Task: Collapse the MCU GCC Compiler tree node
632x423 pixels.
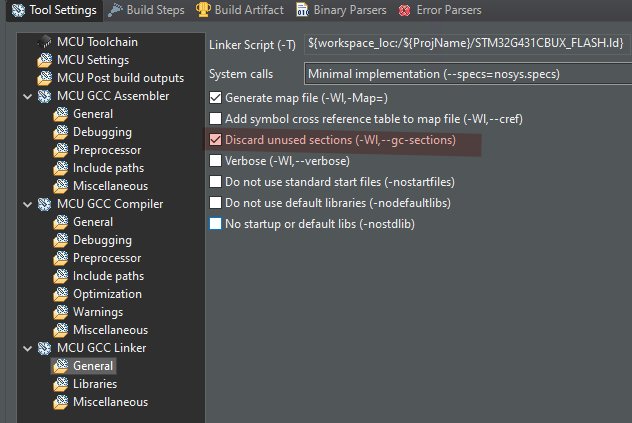Action: pos(26,204)
